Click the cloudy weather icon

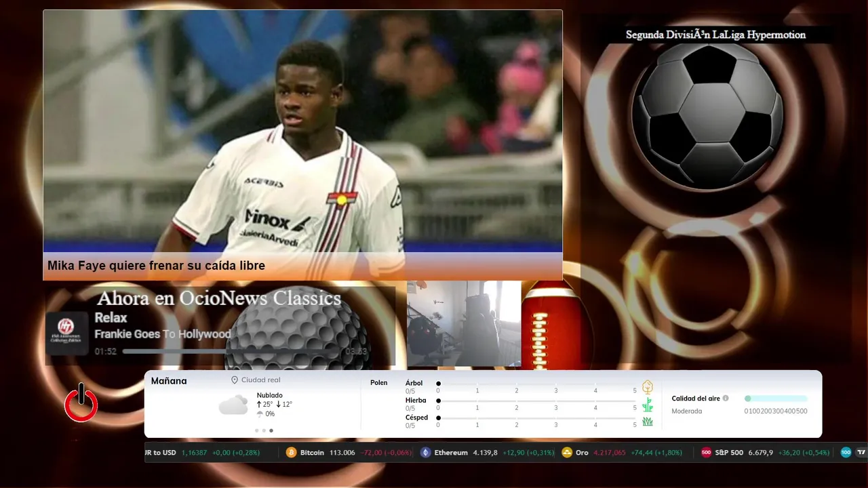[233, 405]
